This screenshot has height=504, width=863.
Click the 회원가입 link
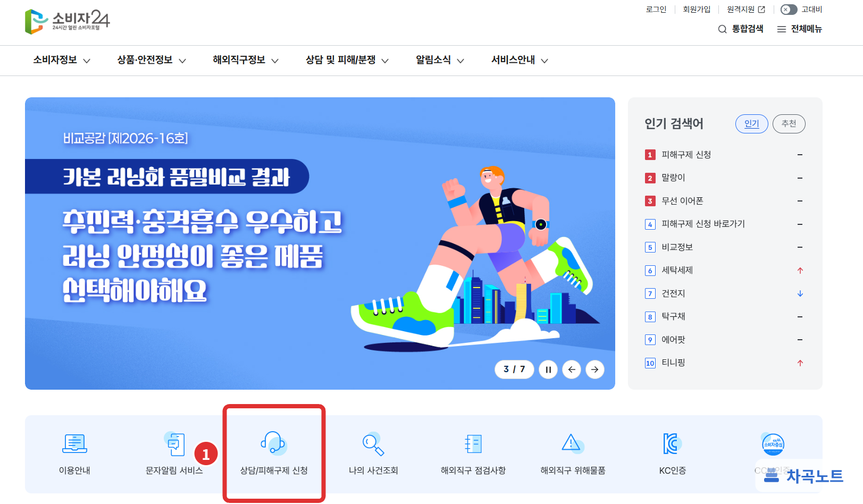(697, 10)
